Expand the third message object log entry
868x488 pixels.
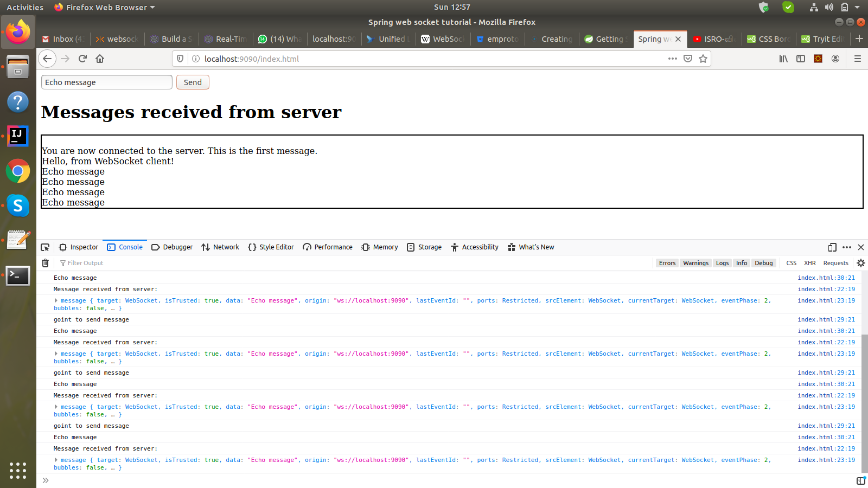56,407
